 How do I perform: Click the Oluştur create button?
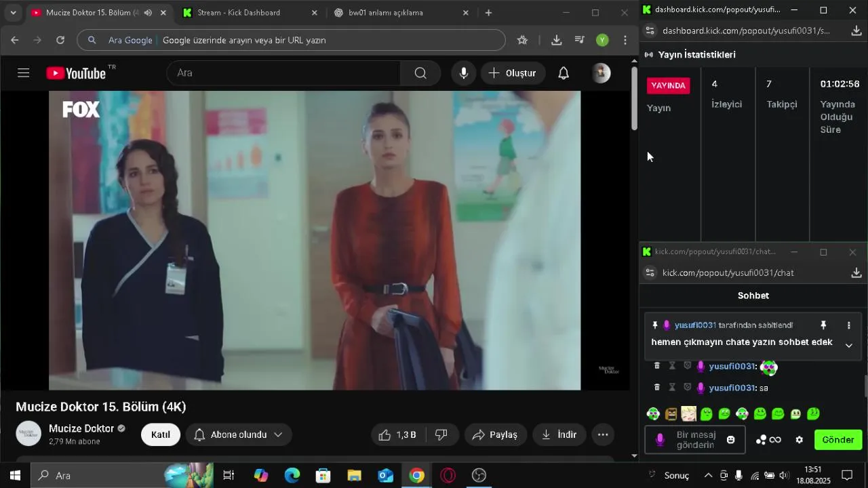(513, 73)
